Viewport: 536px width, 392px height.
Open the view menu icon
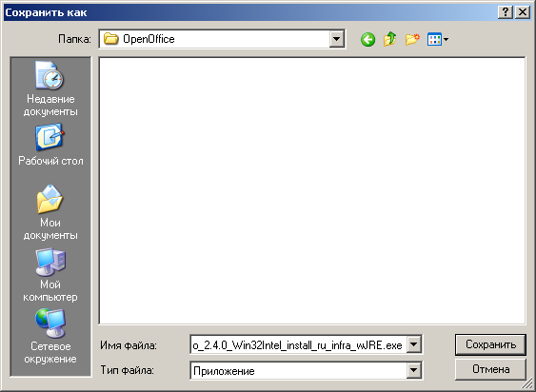pos(438,40)
